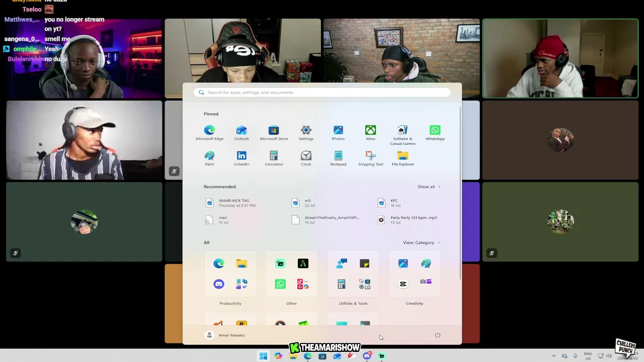Open the Xbox app in Pinned

click(x=370, y=133)
